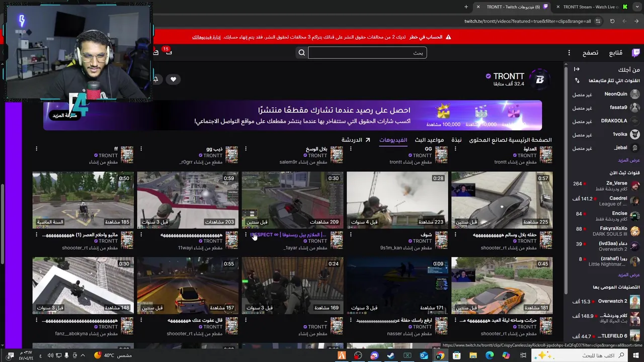
Task: Reload the page with browser refresh button
Action: pos(612,21)
